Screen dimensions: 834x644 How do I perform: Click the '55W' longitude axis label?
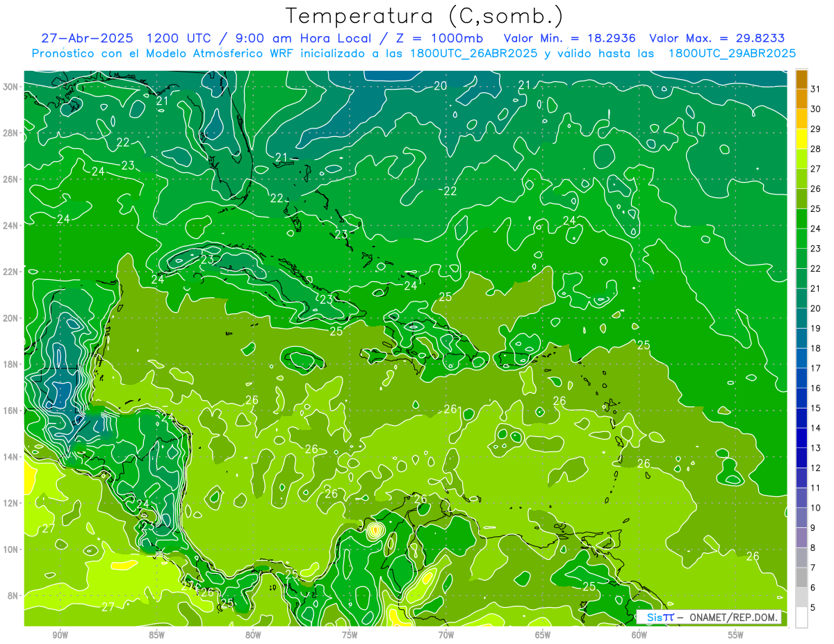[x=736, y=635]
